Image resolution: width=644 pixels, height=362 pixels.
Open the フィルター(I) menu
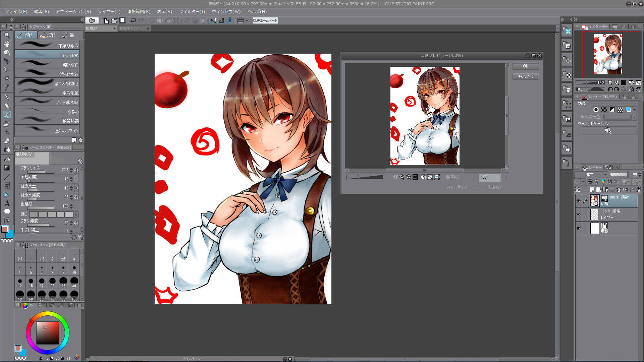click(192, 12)
